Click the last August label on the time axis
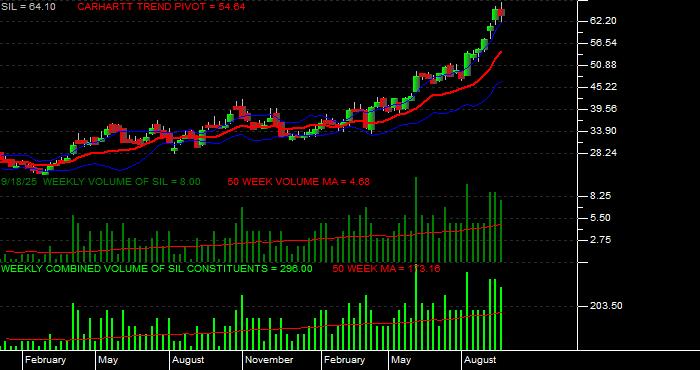 click(480, 360)
